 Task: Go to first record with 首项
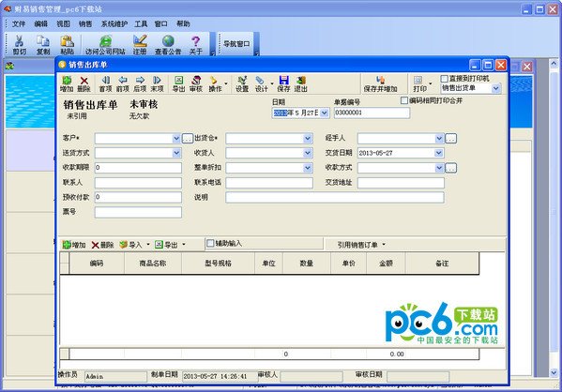point(105,84)
